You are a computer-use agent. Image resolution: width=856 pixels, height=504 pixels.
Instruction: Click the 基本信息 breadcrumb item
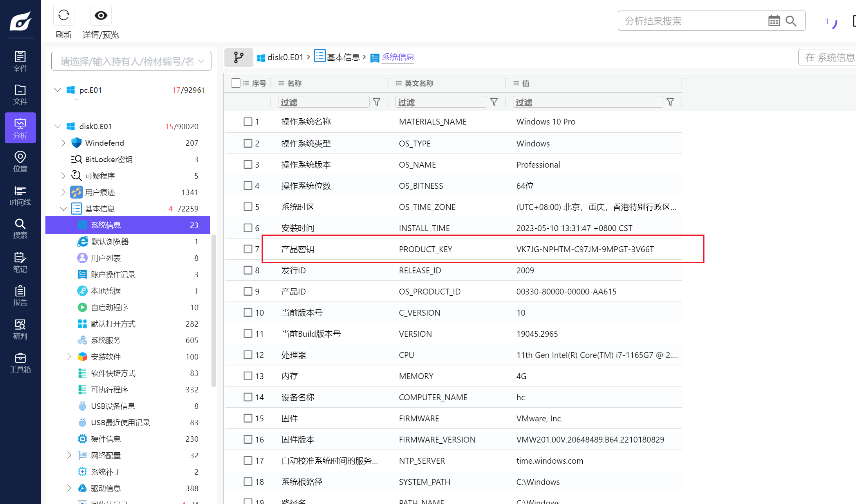point(343,57)
